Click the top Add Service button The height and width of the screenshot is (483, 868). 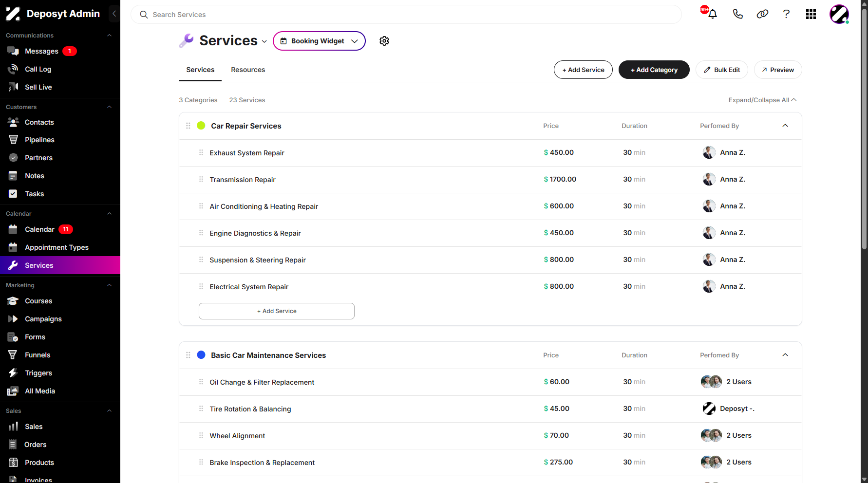[583, 70]
